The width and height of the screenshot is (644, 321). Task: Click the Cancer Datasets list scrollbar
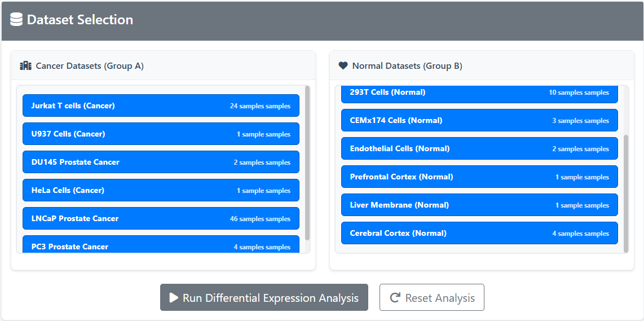coord(307,163)
